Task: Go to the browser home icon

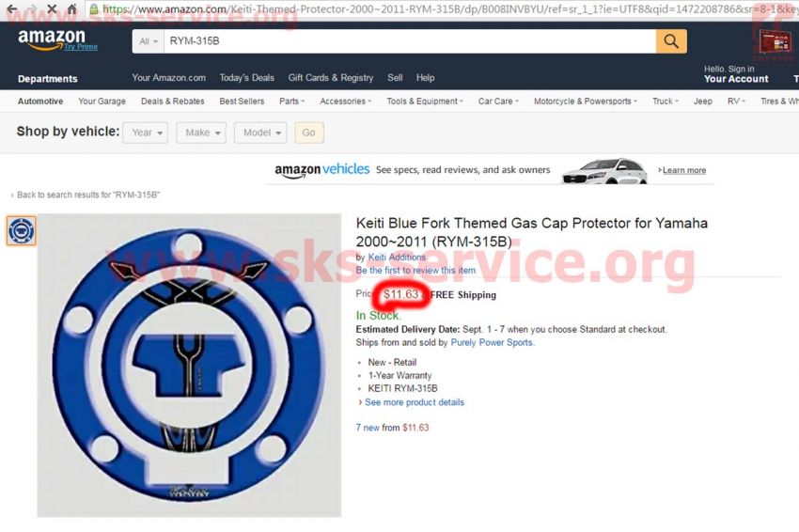Action: tap(72, 8)
